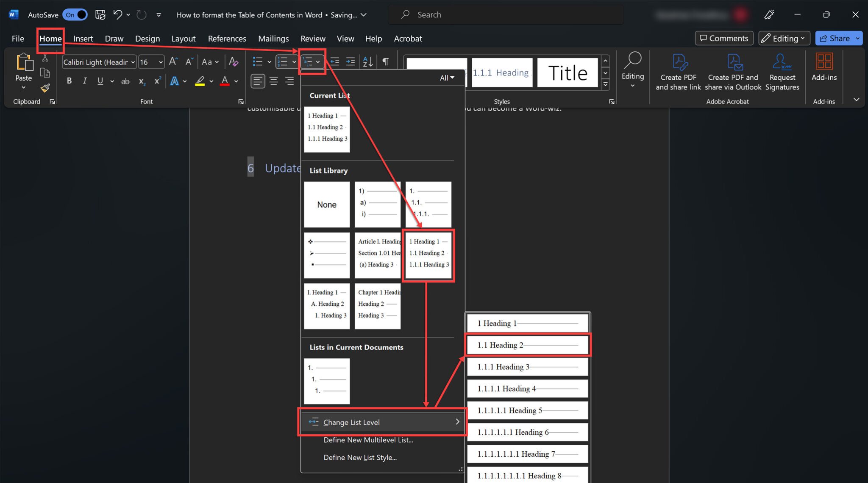Click the Comments button
Screen dimensions: 868x483
(724, 38)
